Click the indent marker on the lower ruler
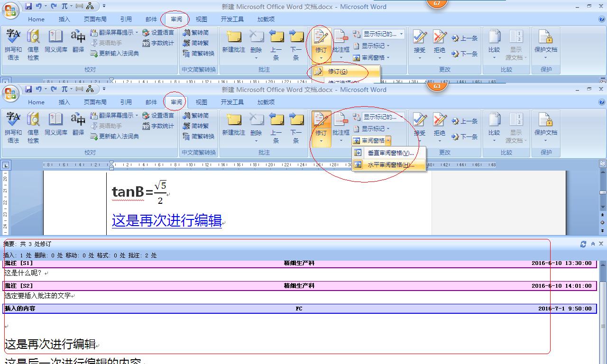Viewport: 607px width, 364px height. (111, 165)
